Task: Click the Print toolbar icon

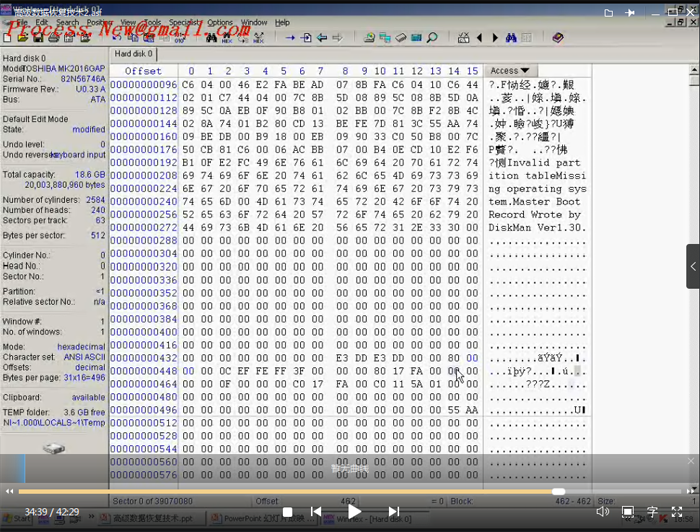Action: click(54, 38)
